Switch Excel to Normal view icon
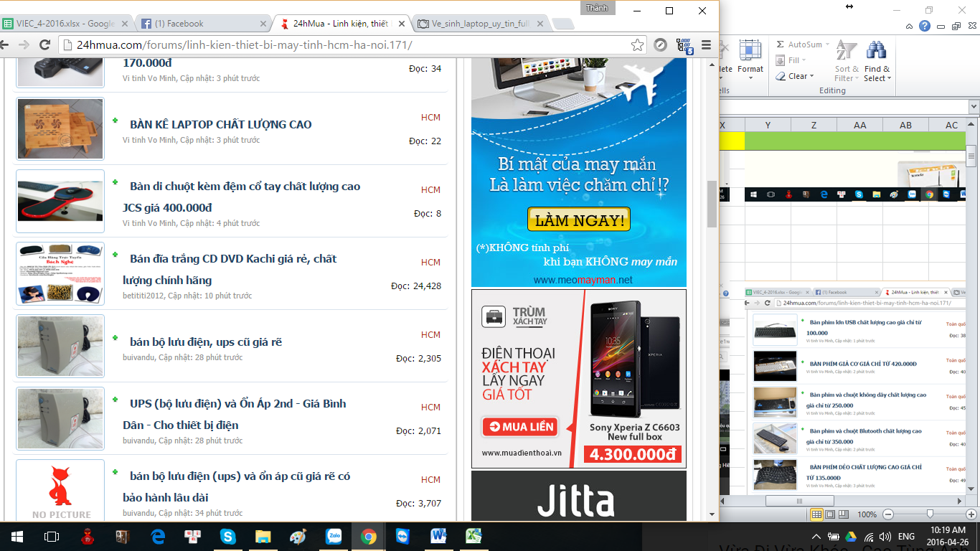 [816, 514]
